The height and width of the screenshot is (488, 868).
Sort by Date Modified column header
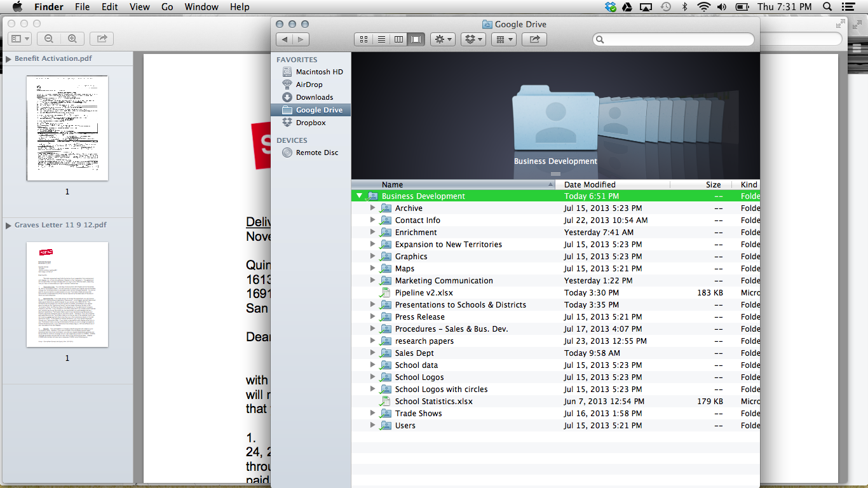coord(590,185)
